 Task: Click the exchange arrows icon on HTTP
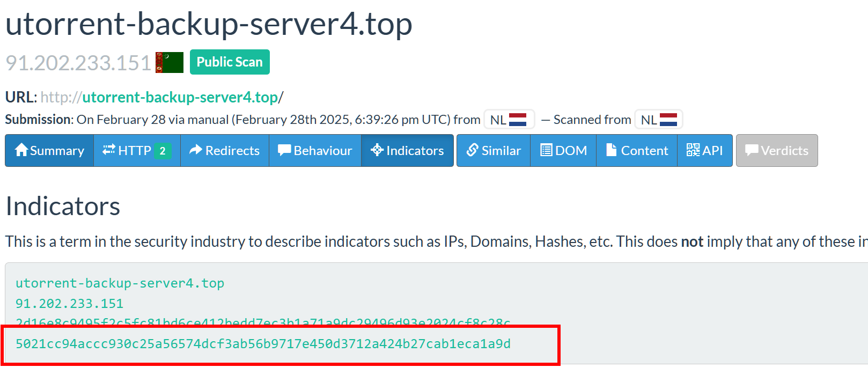[x=109, y=150]
